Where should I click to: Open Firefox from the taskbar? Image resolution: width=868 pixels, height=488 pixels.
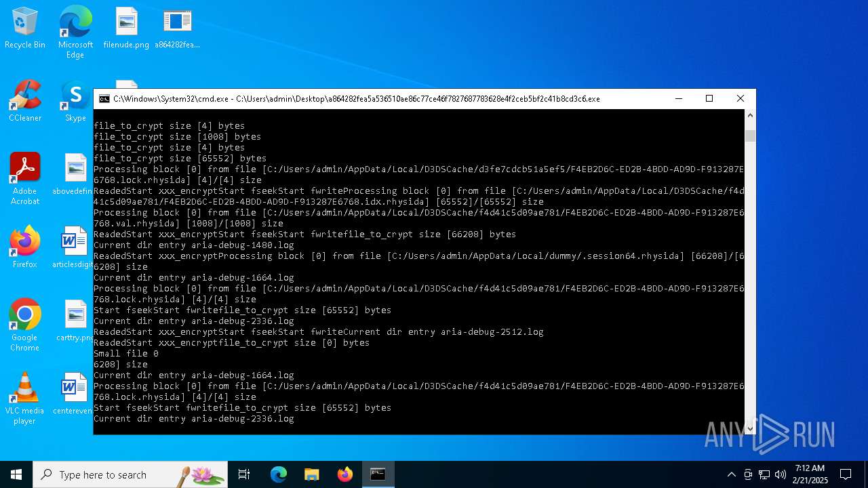pyautogui.click(x=345, y=474)
